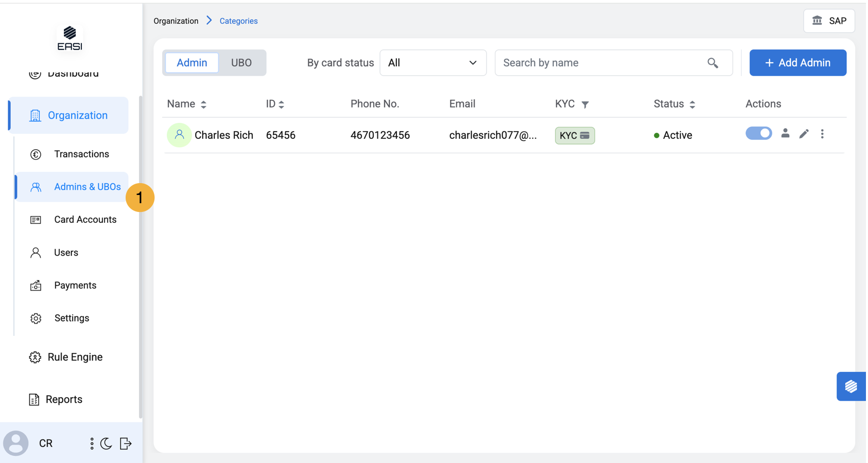This screenshot has width=868, height=463.
Task: Click the pencil edit icon for Charles Rich
Action: 804,134
